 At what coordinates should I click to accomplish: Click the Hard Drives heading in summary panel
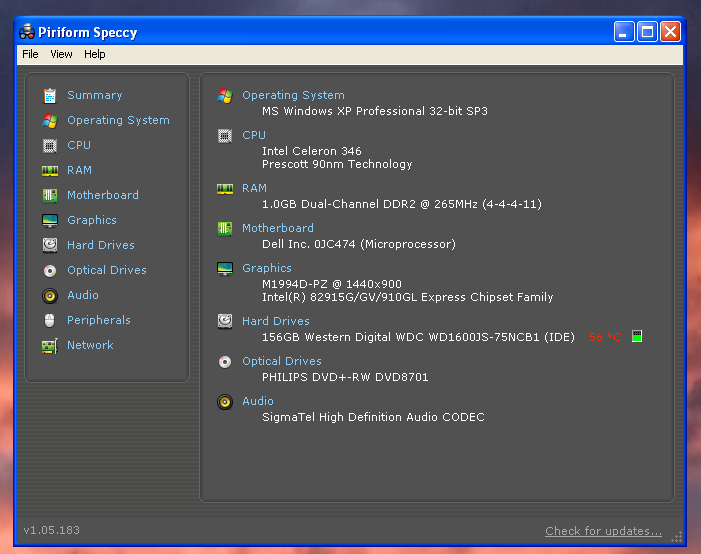276,321
